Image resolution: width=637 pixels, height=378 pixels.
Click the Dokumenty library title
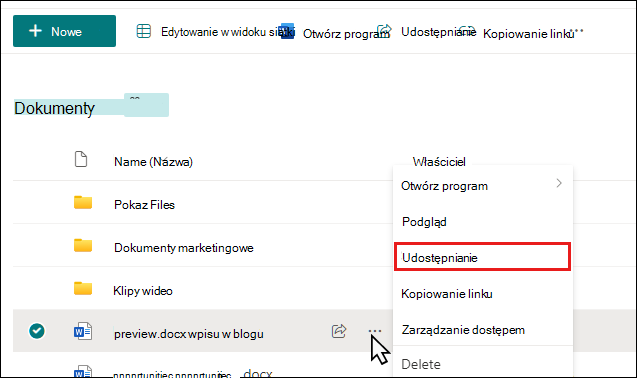coord(54,108)
